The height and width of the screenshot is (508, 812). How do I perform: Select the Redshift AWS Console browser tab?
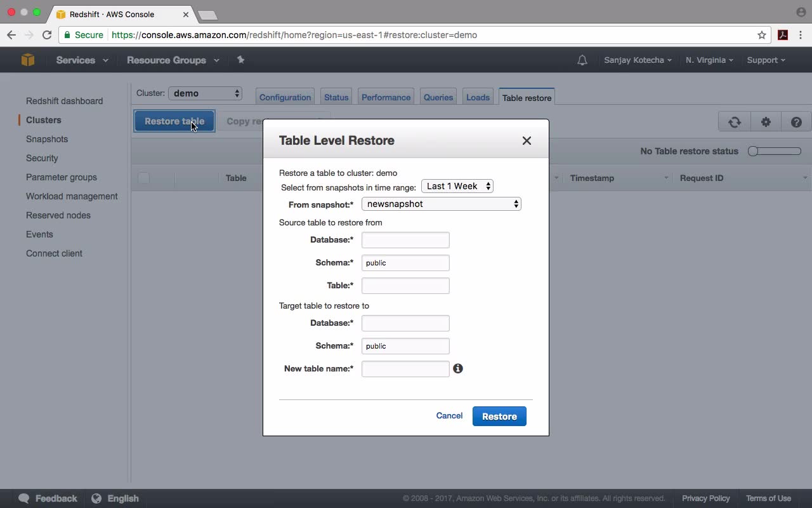pos(122,14)
